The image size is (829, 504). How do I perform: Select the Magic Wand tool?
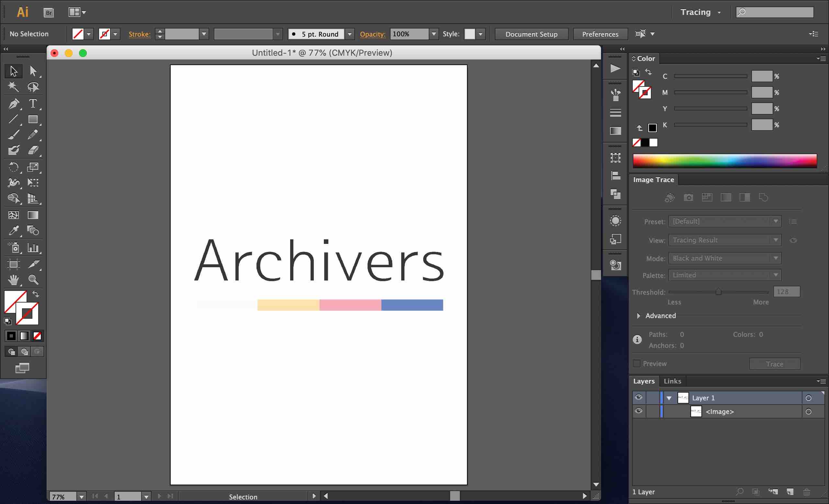coord(13,87)
